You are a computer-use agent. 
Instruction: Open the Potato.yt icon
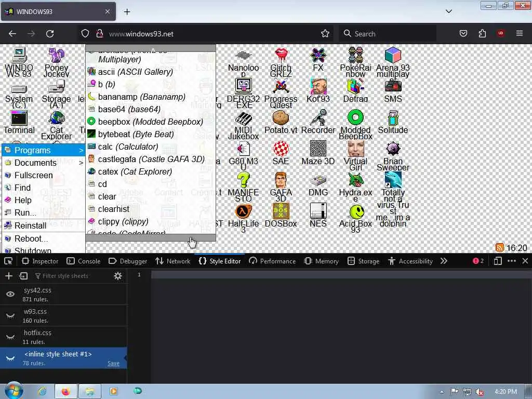pyautogui.click(x=281, y=122)
